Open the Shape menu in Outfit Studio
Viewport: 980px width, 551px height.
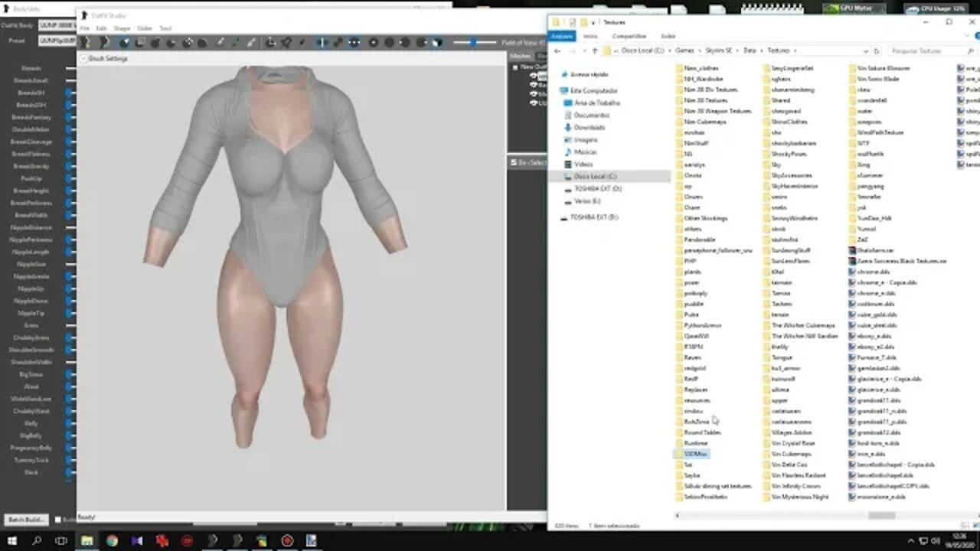[122, 28]
